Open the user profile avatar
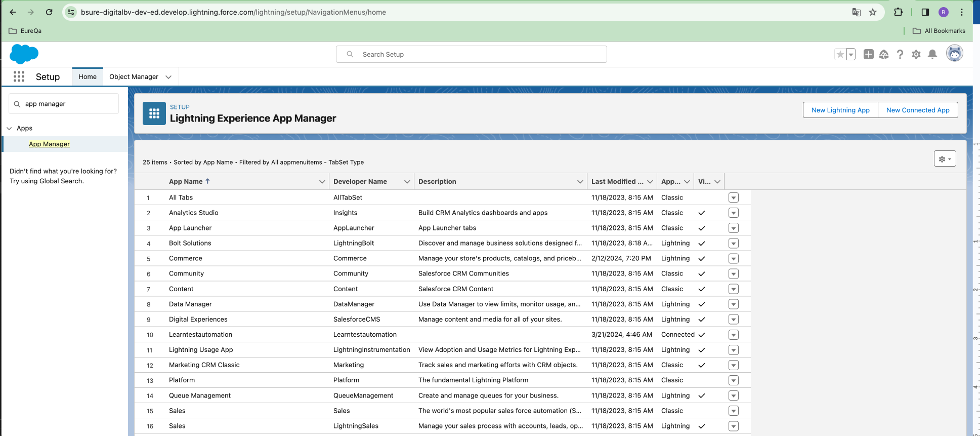Screen dimensions: 980x436 tap(954, 53)
